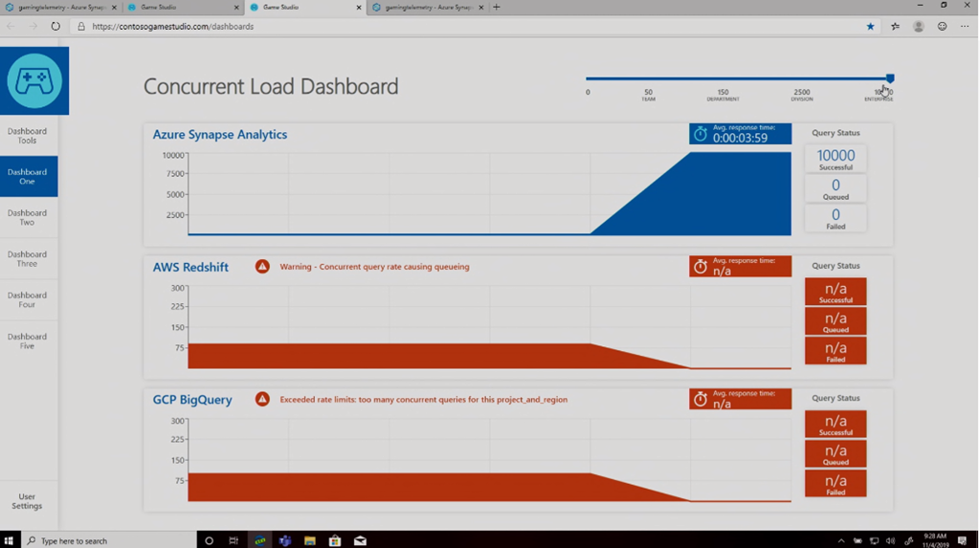Open the browser profile avatar icon

[x=919, y=27]
